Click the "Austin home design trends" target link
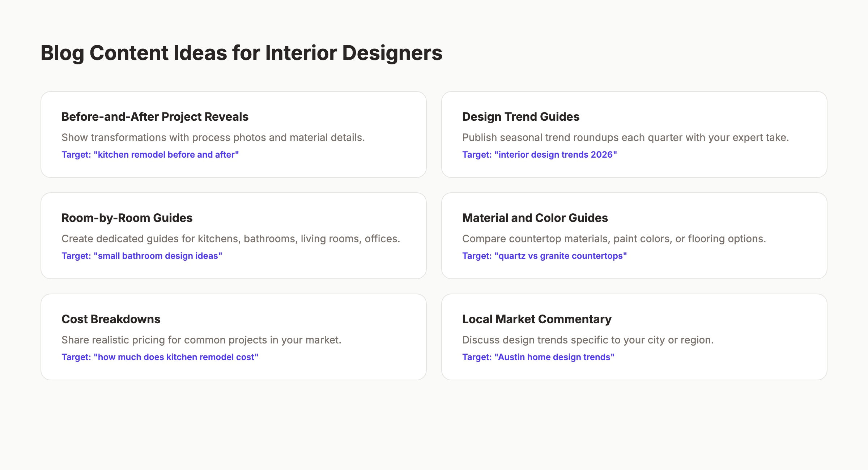Viewport: 868px width, 470px height. tap(538, 357)
